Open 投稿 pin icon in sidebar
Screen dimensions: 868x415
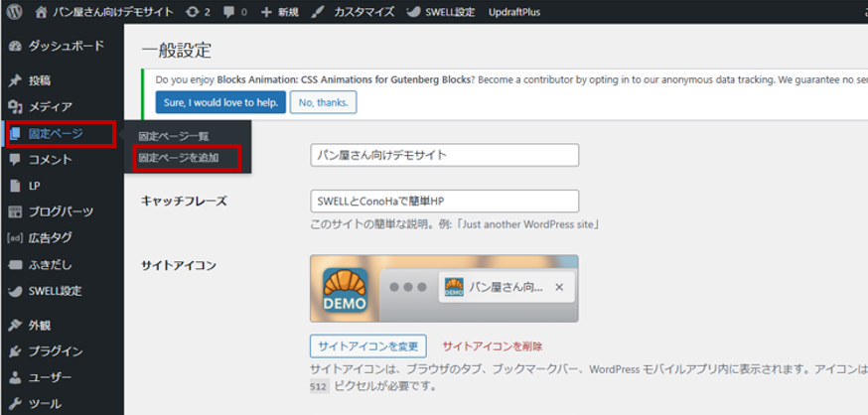click(15, 80)
